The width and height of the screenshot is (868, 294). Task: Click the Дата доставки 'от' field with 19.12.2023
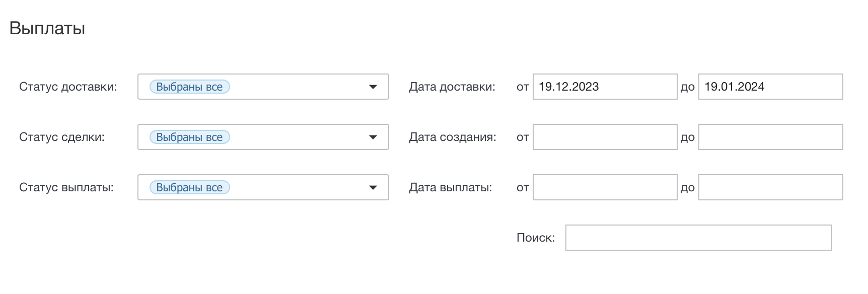pos(604,87)
